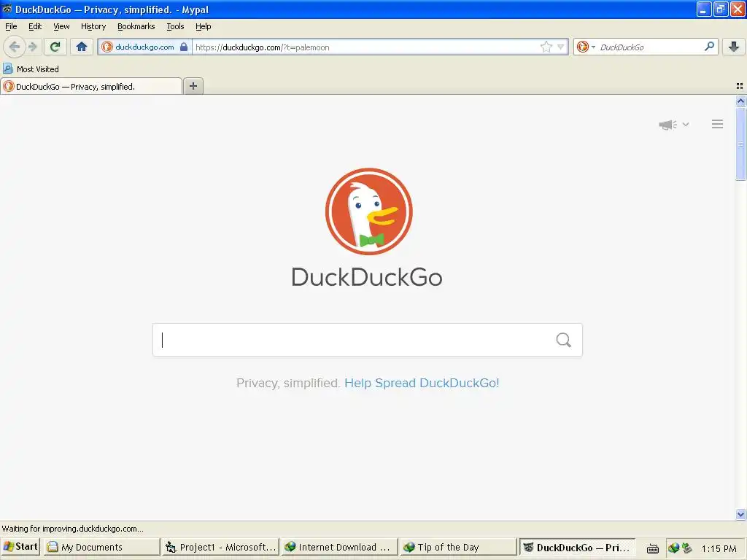
Task: Follow the Help Spread DuckDuckGo! link
Action: coord(422,383)
